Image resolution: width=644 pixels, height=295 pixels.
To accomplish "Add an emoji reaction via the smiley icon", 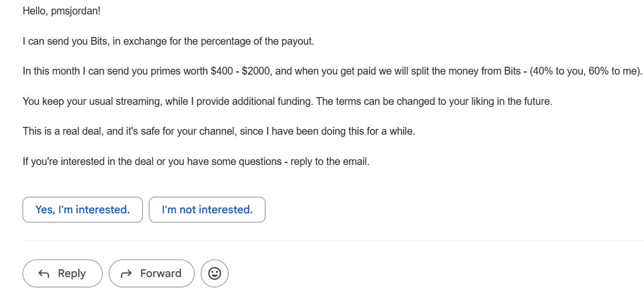I will click(x=214, y=273).
